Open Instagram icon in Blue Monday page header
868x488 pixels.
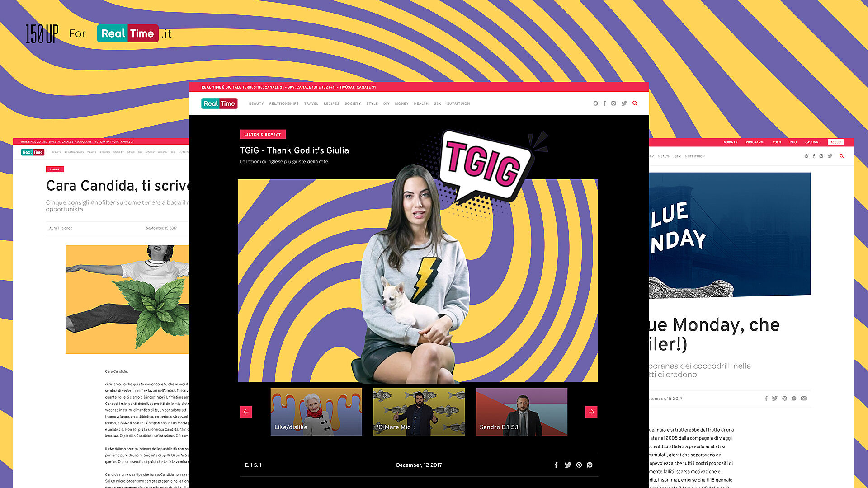coord(821,156)
